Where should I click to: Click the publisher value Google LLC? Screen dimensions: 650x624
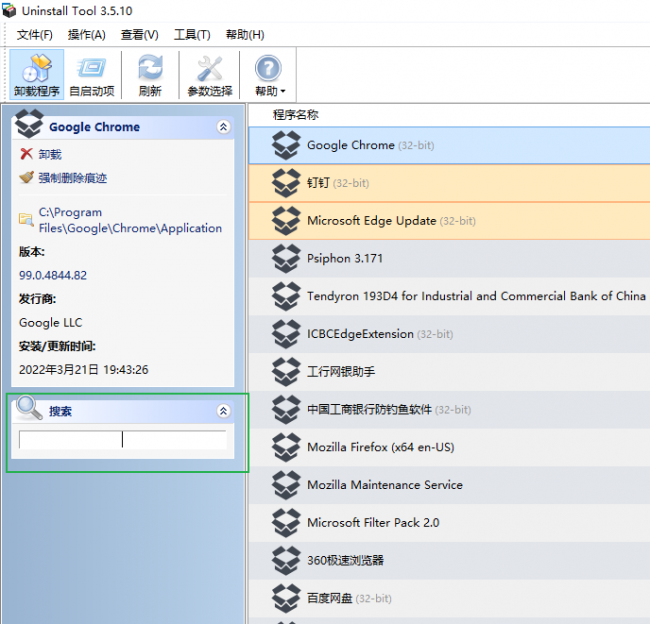pyautogui.click(x=51, y=323)
